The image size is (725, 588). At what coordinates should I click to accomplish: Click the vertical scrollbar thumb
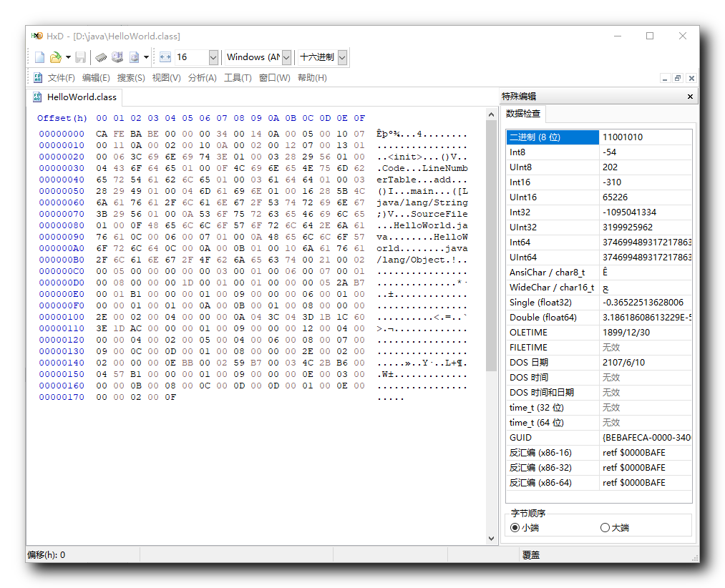pyautogui.click(x=492, y=245)
